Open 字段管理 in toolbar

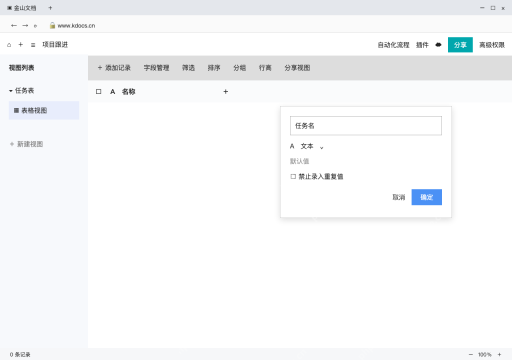pyautogui.click(x=157, y=68)
